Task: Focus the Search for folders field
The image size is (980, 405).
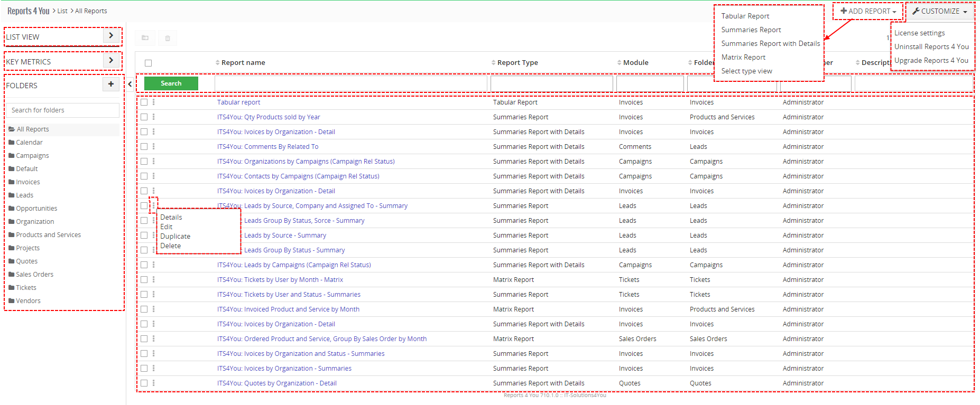Action: pyautogui.click(x=63, y=110)
